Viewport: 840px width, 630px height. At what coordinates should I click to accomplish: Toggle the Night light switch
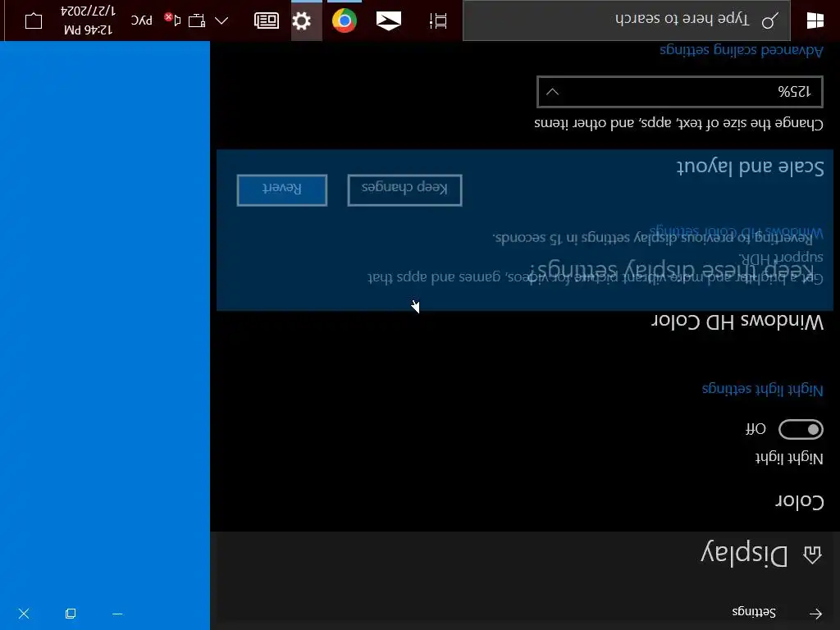click(801, 429)
